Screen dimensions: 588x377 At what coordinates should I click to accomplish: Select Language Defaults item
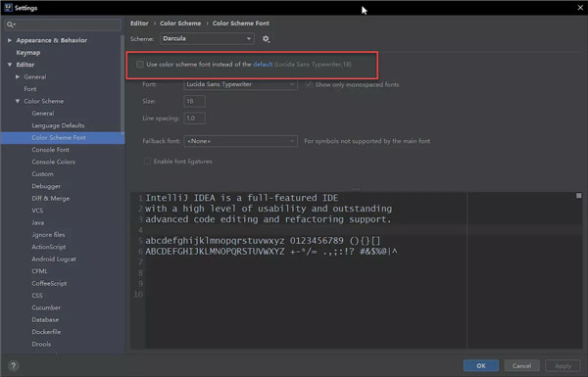58,125
